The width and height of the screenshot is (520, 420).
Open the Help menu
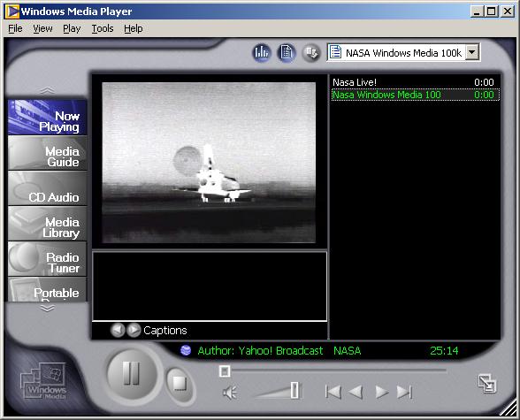(134, 28)
